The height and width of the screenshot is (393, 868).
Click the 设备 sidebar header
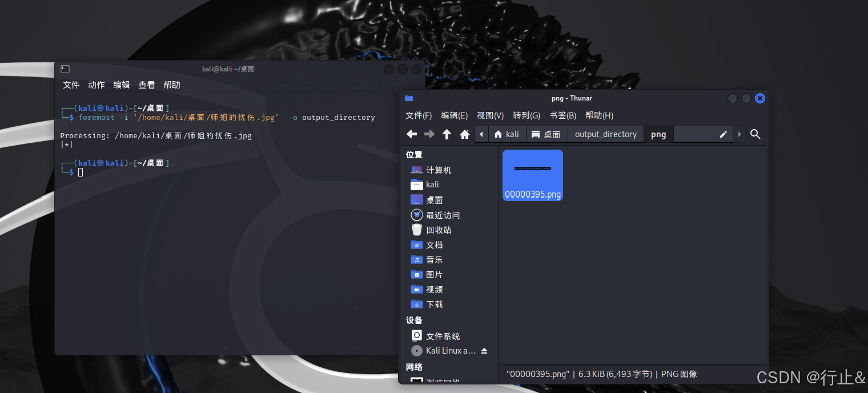[414, 320]
